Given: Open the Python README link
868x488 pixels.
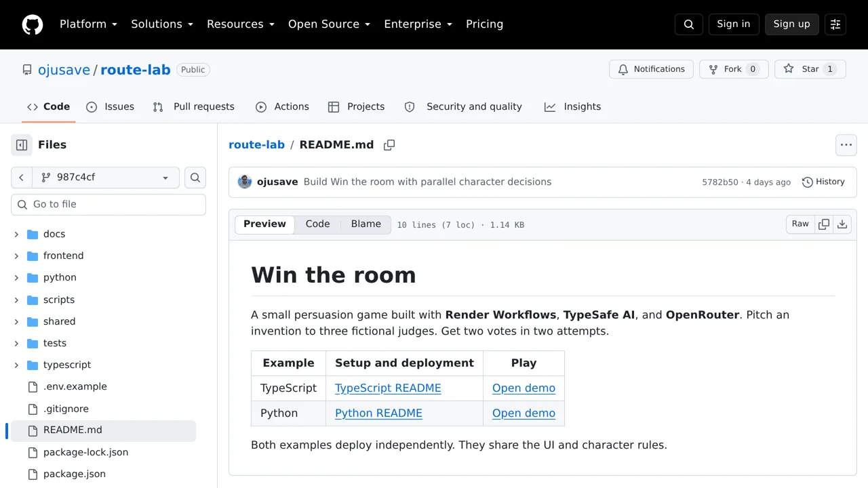Looking at the screenshot, I should tap(378, 413).
